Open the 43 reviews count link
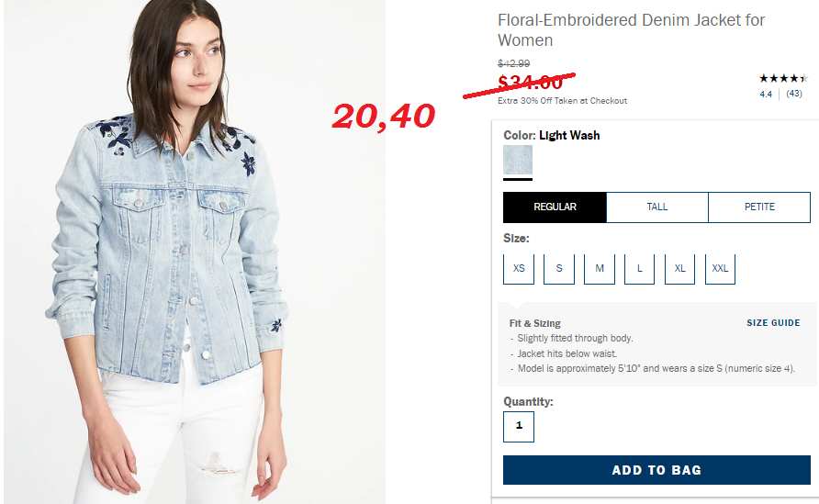Viewport: 819px width, 504px height. pos(794,94)
